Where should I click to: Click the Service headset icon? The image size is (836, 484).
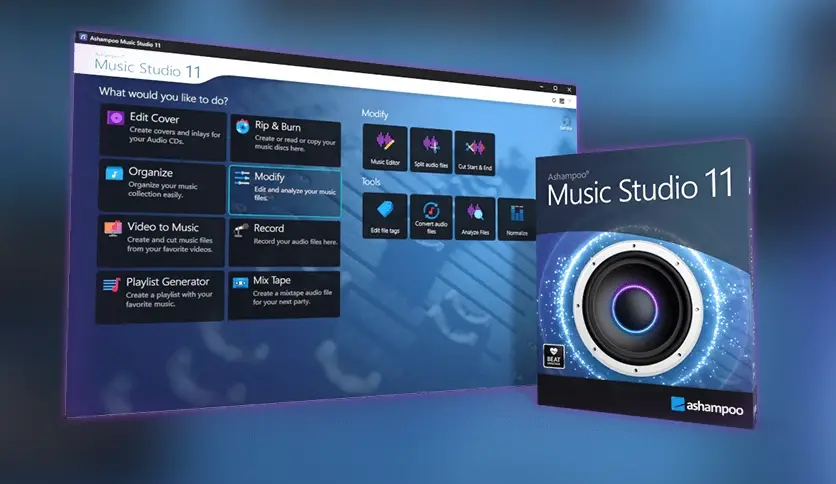pos(566,123)
